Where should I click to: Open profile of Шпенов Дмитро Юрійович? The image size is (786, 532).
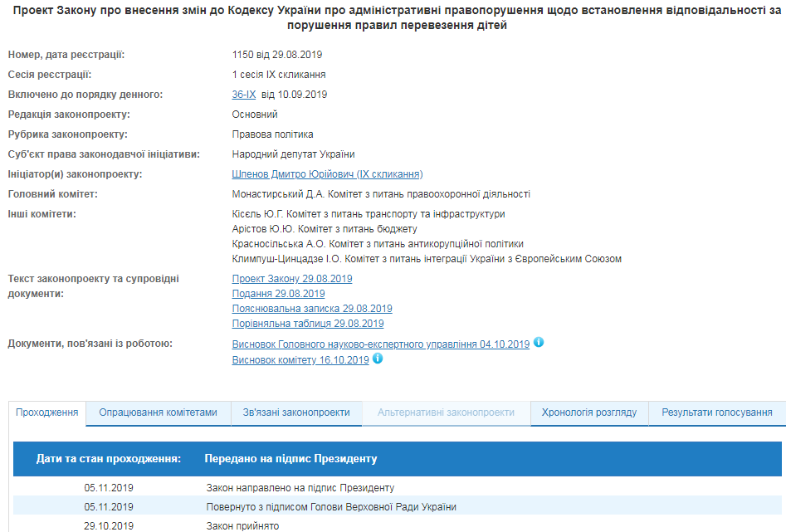325,174
